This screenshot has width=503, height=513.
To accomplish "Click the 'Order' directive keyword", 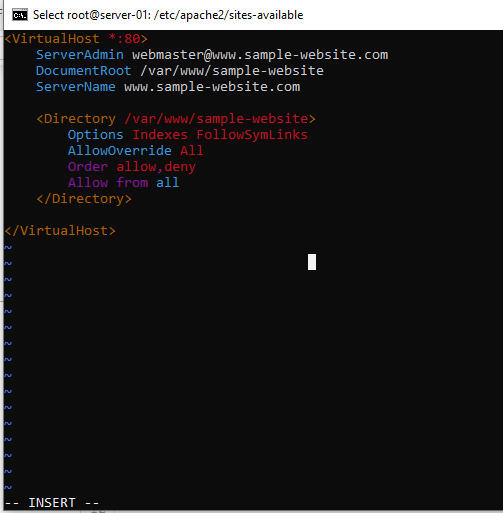I will point(88,167).
